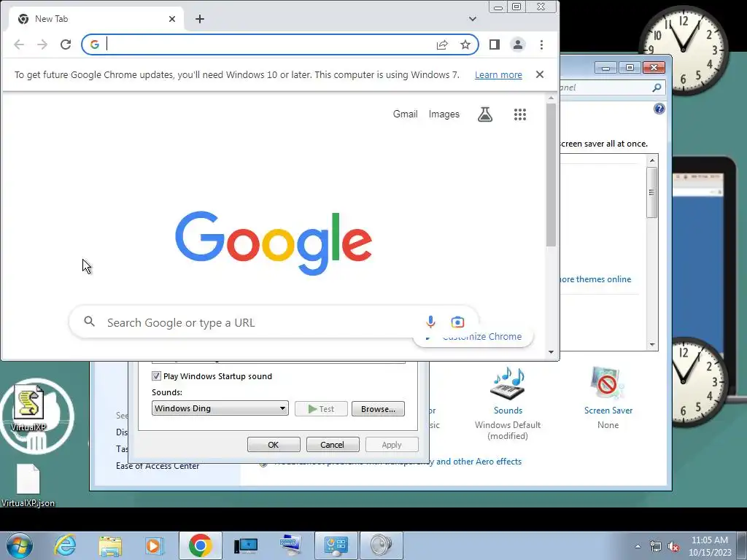Open the tab search dropdown chevron
747x560 pixels.
[x=473, y=19]
